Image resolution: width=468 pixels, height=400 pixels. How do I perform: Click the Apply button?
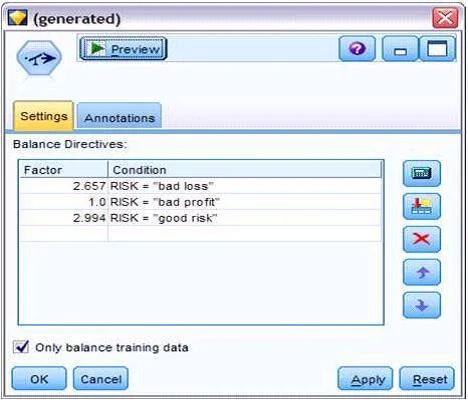coord(365,379)
